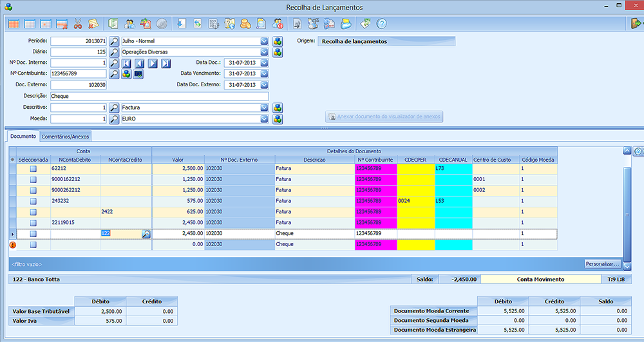Click the balance scale toolbar icon

point(314,24)
